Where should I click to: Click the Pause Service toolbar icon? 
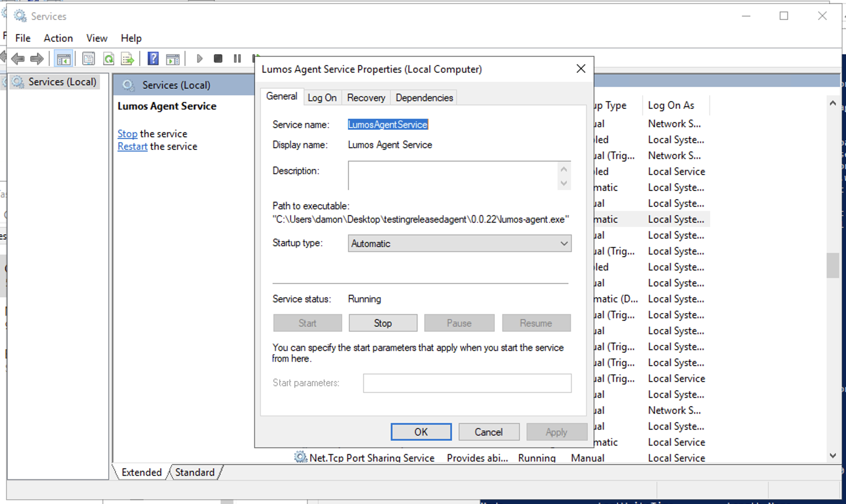point(237,59)
